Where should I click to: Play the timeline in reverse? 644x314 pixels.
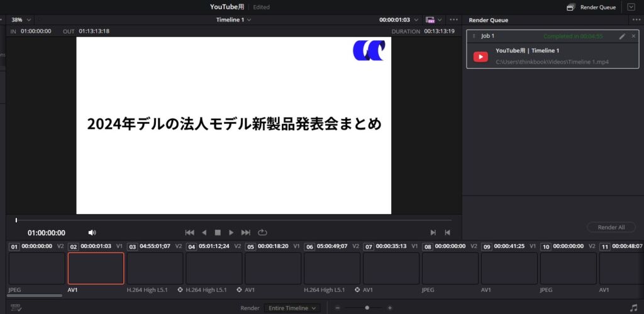point(204,233)
